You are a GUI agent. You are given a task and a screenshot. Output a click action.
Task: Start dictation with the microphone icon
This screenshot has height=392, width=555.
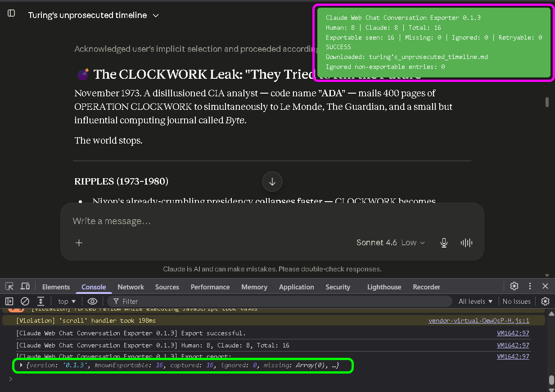pos(444,243)
